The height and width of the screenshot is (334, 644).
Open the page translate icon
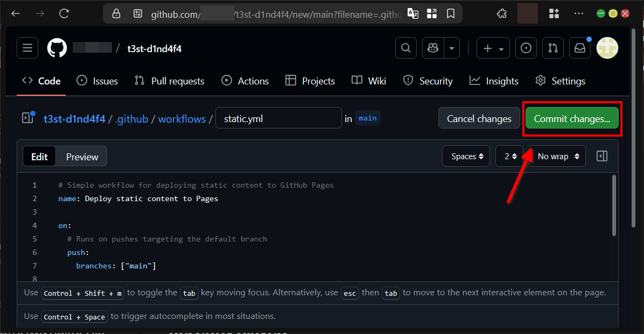(x=413, y=13)
